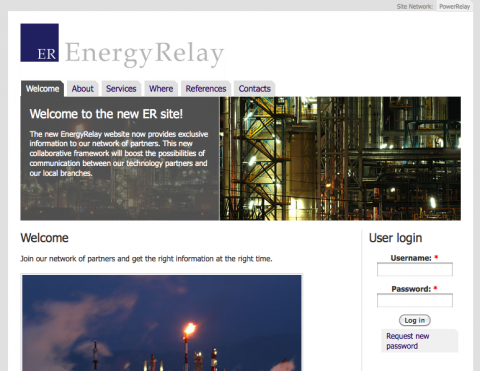Select the References tab

[x=206, y=89]
